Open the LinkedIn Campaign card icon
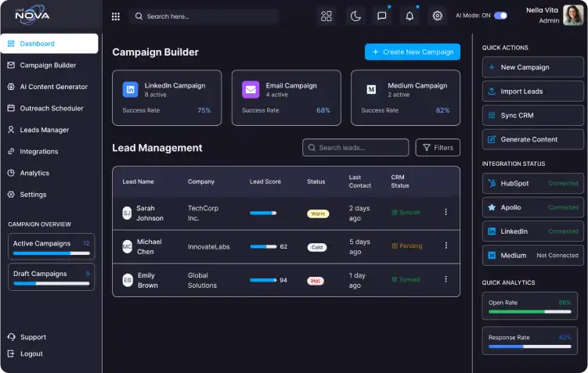This screenshot has height=373, width=588. point(130,90)
